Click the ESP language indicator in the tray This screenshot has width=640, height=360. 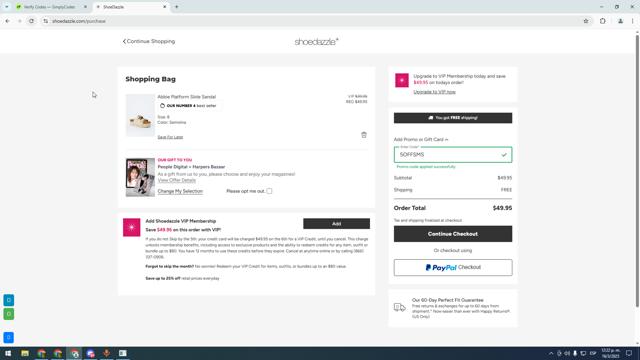coord(593,353)
